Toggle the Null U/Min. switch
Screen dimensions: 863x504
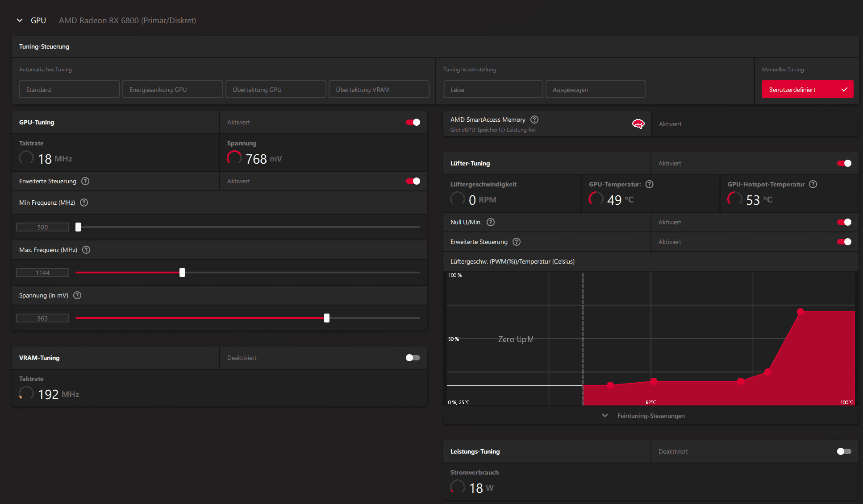click(x=844, y=222)
